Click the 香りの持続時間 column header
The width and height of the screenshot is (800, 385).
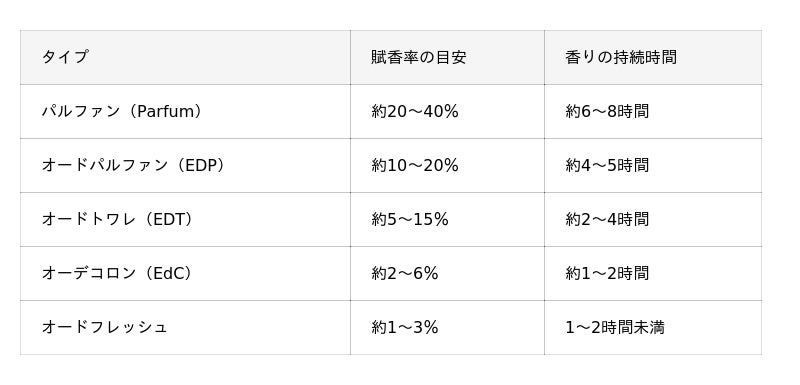point(653,57)
